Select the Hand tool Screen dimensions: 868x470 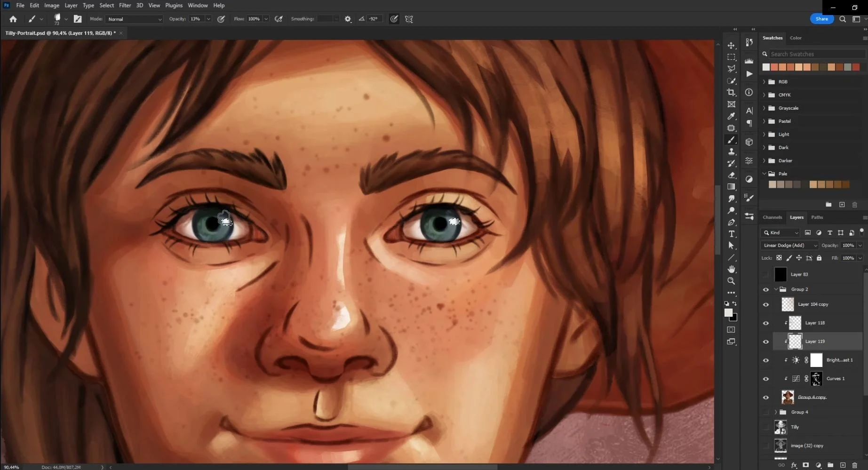point(731,269)
